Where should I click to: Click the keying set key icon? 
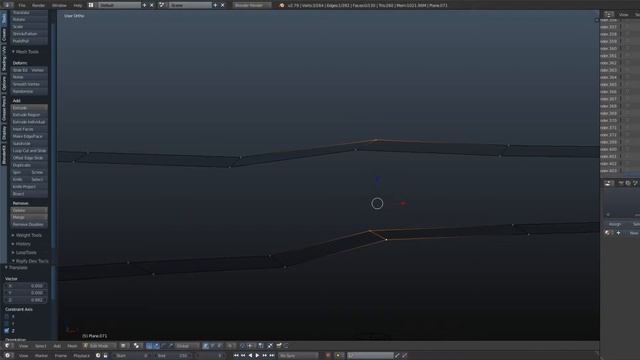[x=397, y=356]
